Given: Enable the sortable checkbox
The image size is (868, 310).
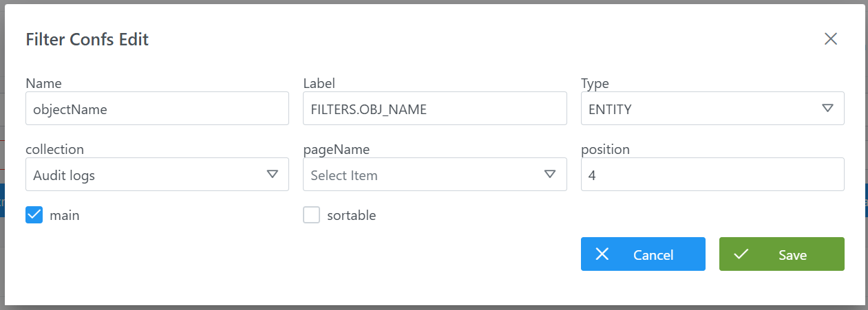Looking at the screenshot, I should (312, 215).
